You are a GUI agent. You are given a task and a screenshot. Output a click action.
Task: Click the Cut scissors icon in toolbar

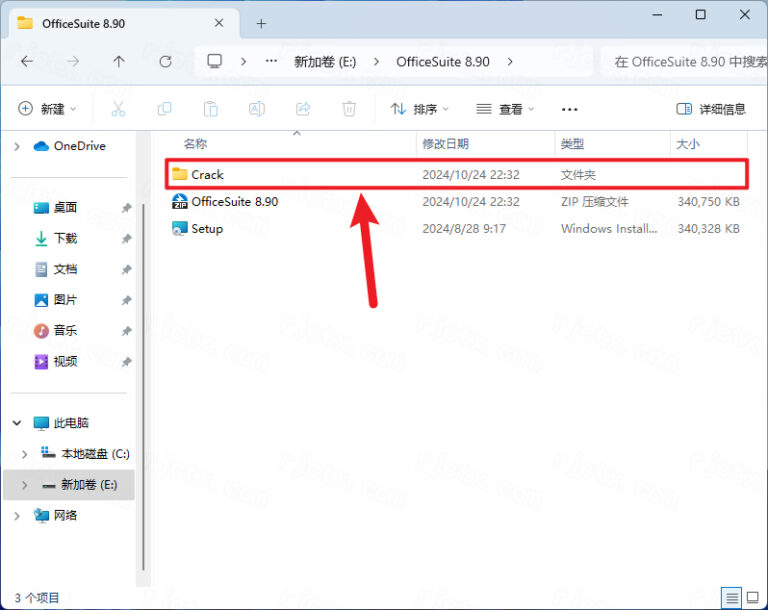[x=118, y=109]
